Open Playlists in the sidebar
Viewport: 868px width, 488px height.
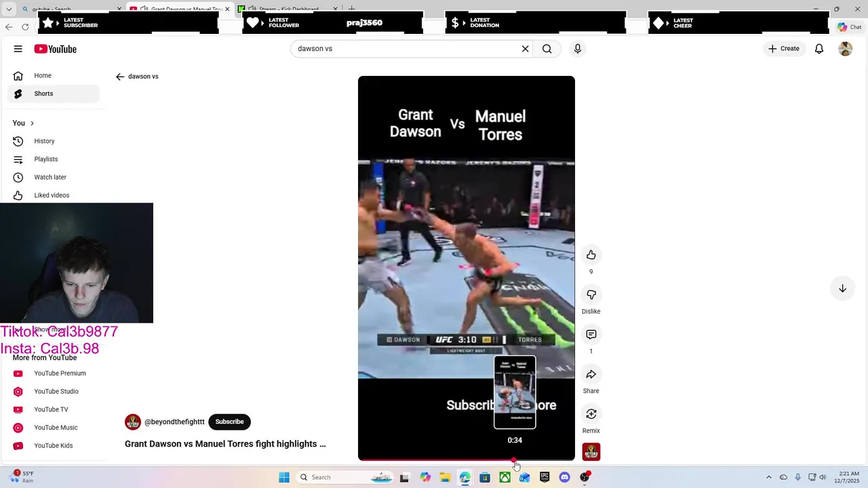pos(54,159)
